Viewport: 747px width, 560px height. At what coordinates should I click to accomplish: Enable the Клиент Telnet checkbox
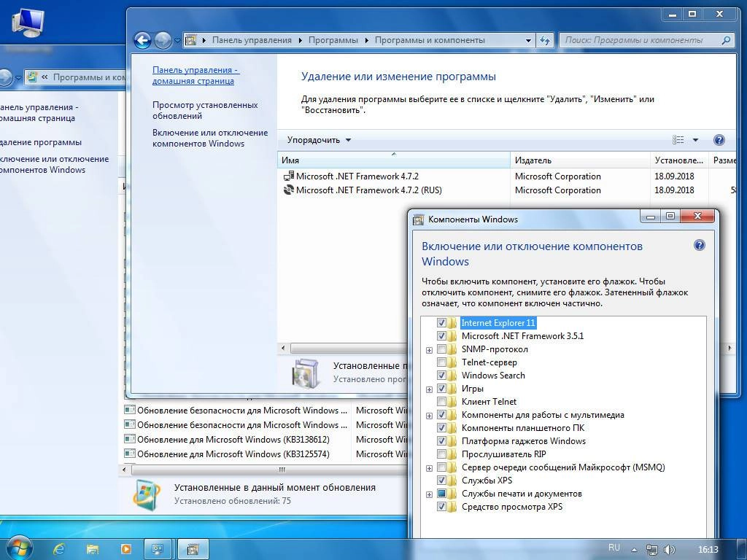click(x=441, y=402)
